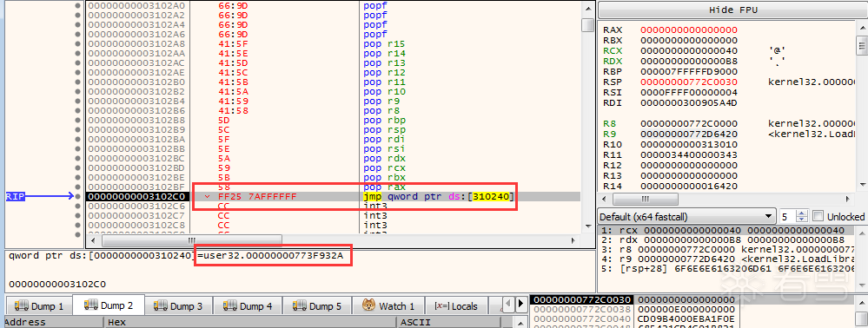Toggle breakpoint bullet at address 3102C6
The width and height of the screenshot is (868, 328).
78,206
